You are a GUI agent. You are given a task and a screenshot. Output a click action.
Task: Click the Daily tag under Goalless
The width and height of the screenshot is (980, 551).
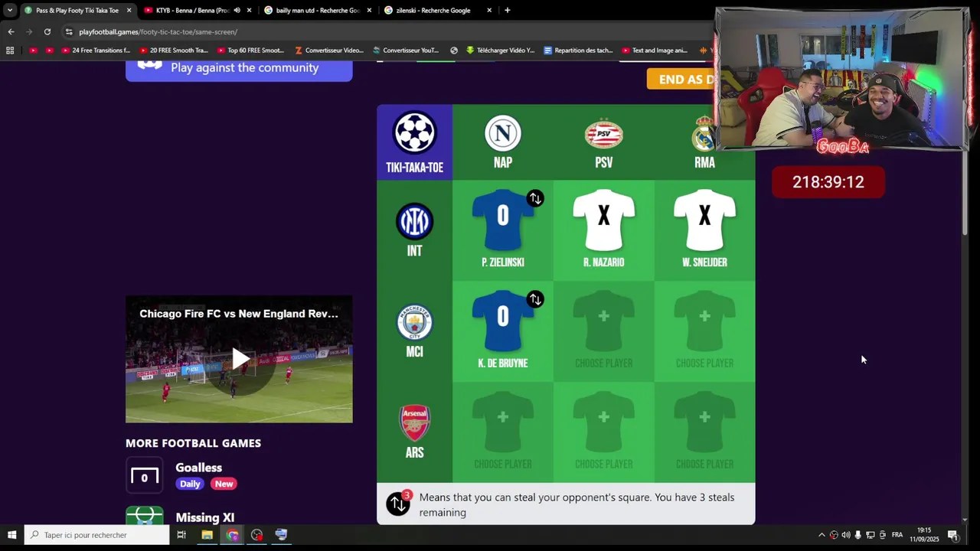point(190,484)
